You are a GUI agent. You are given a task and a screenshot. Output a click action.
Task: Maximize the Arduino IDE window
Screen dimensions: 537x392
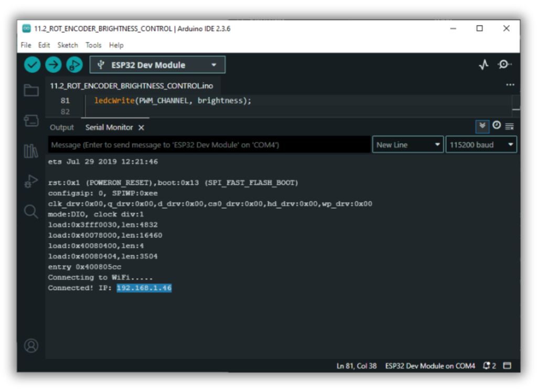coord(479,28)
